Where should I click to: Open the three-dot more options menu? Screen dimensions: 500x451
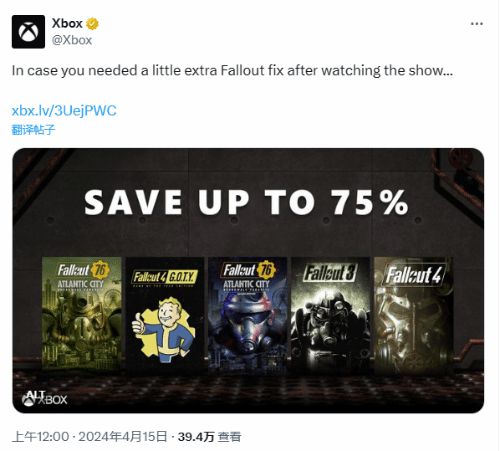(477, 24)
